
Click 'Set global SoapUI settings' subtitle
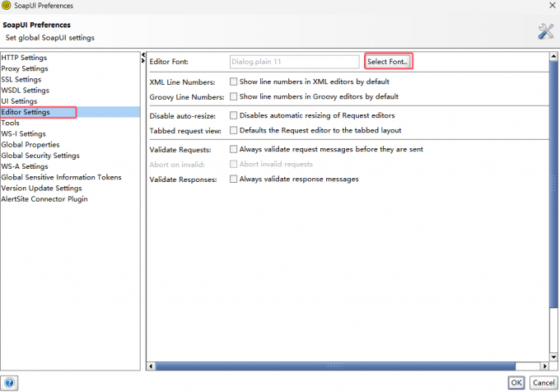point(50,38)
